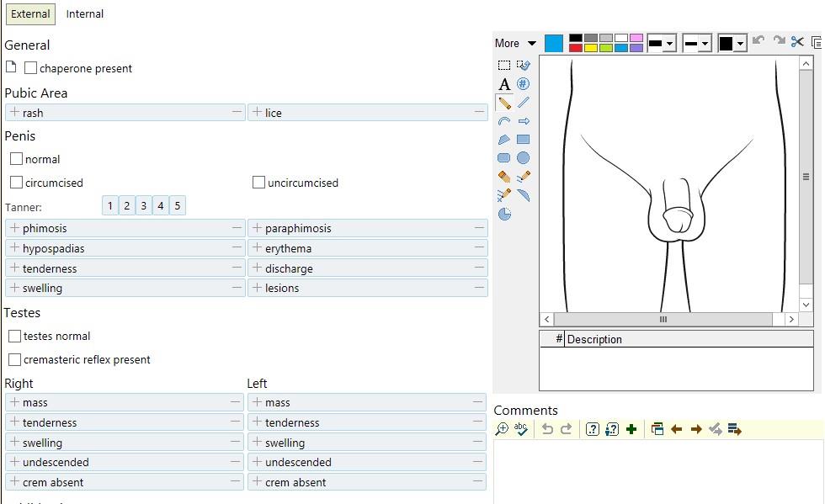Set Tanner stage to 3
825x504 pixels.
(144, 206)
